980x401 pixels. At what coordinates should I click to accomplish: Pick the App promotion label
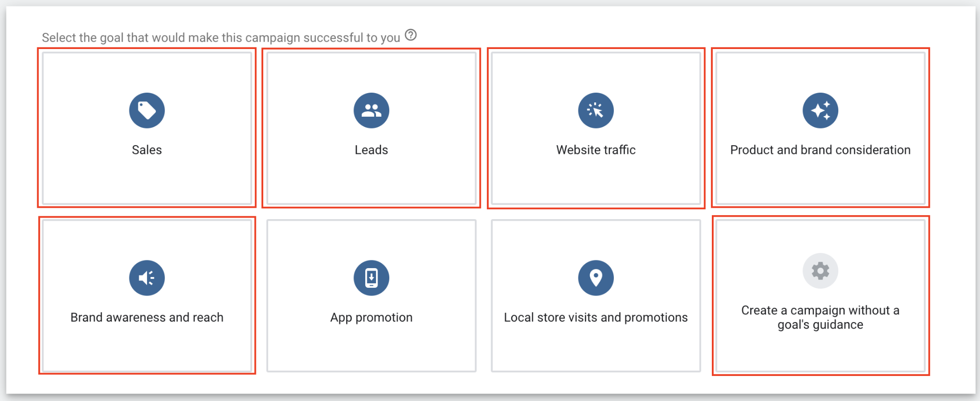[371, 318]
